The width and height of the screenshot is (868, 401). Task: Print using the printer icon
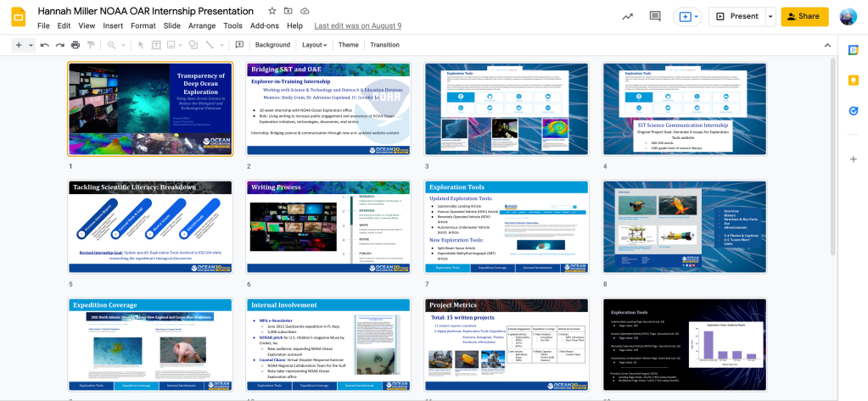coord(76,45)
